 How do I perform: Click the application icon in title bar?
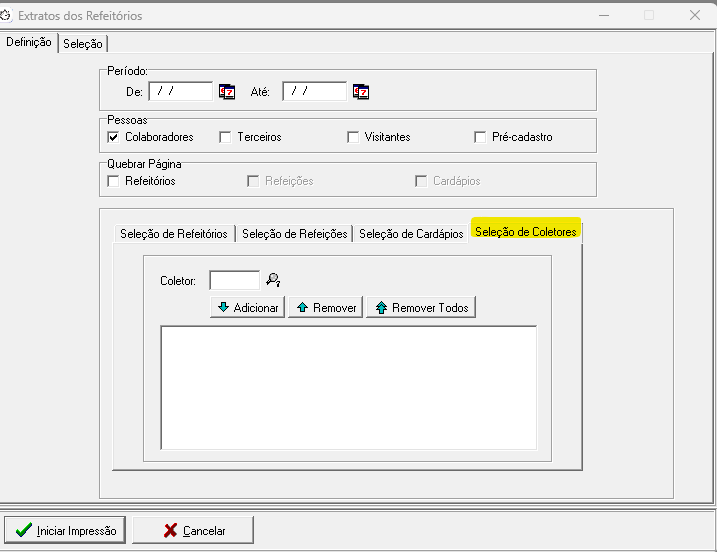[7, 15]
